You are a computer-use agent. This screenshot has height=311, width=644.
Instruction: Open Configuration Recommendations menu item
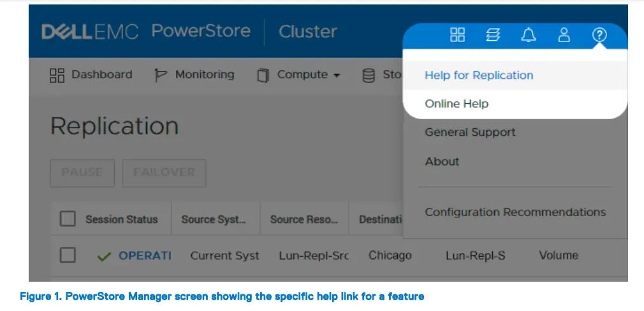(515, 212)
